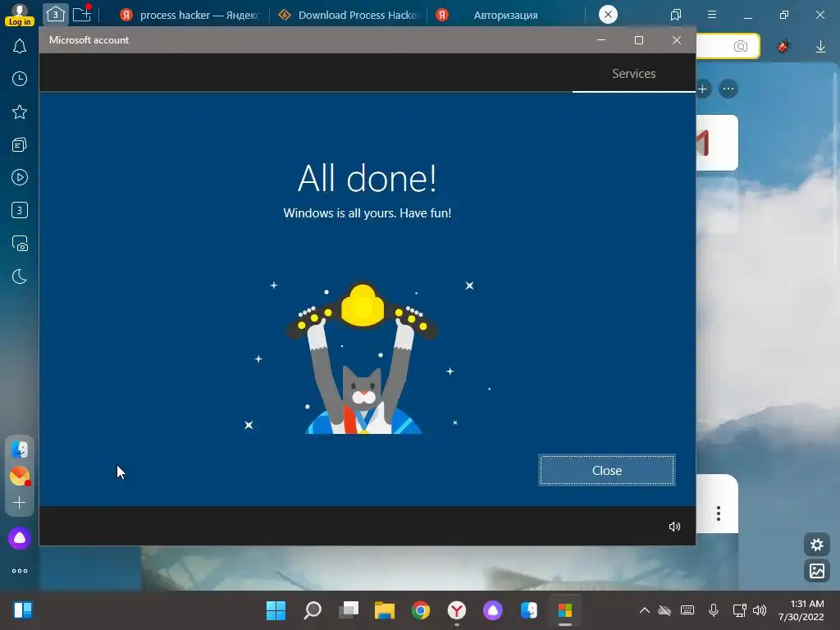Open the background gallery image icon

(817, 571)
